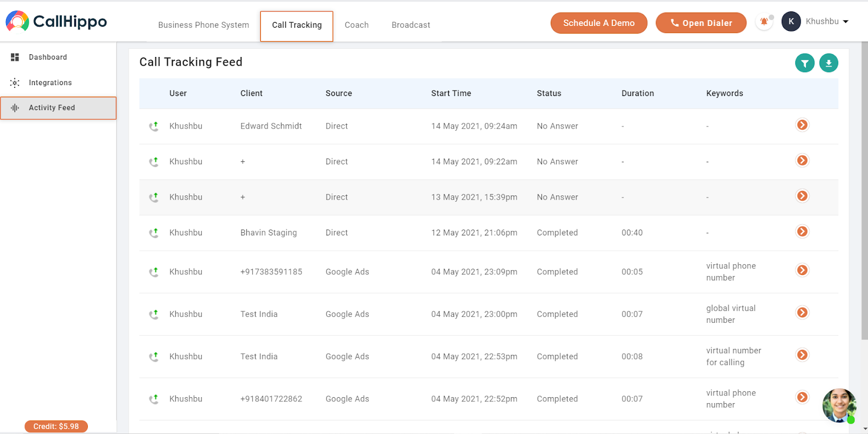
Task: Switch to the Call Tracking tab
Action: coord(297,25)
